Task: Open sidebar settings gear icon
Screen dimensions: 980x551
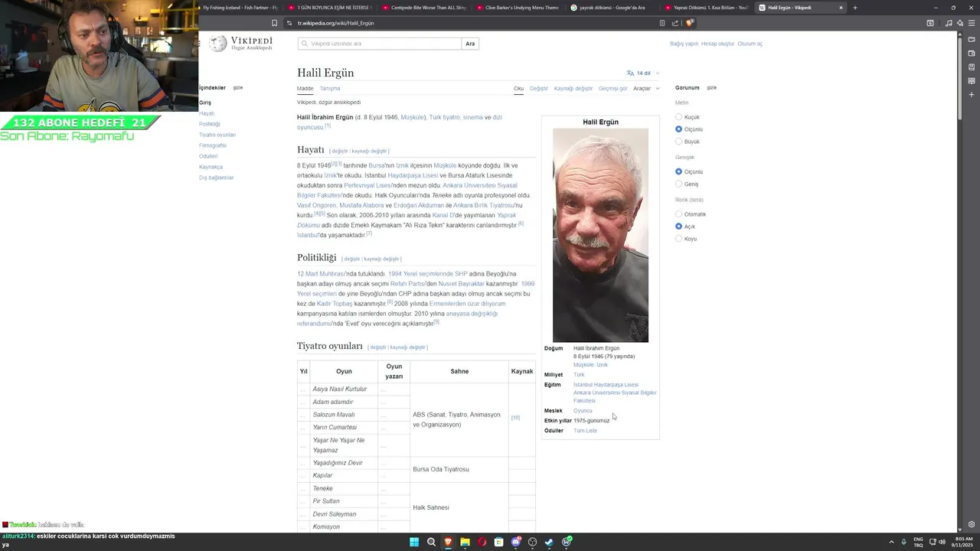Action: click(x=972, y=525)
